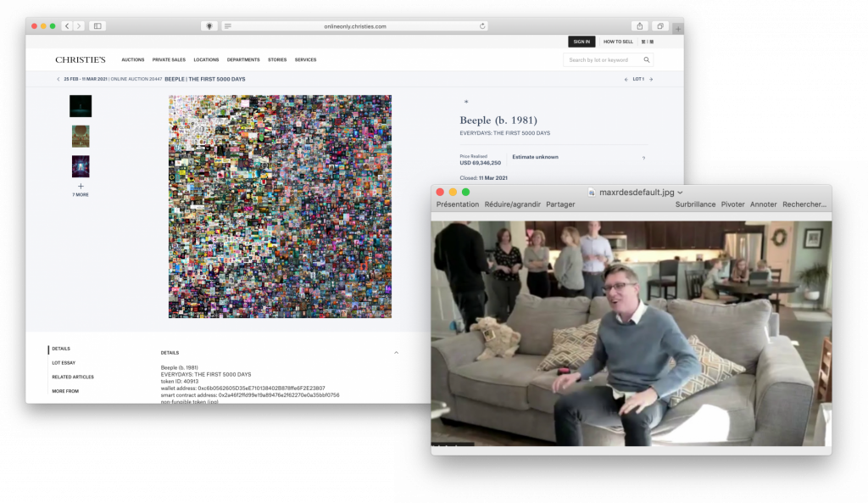The width and height of the screenshot is (868, 503).
Task: Click back chevron beside auction dates
Action: click(58, 79)
